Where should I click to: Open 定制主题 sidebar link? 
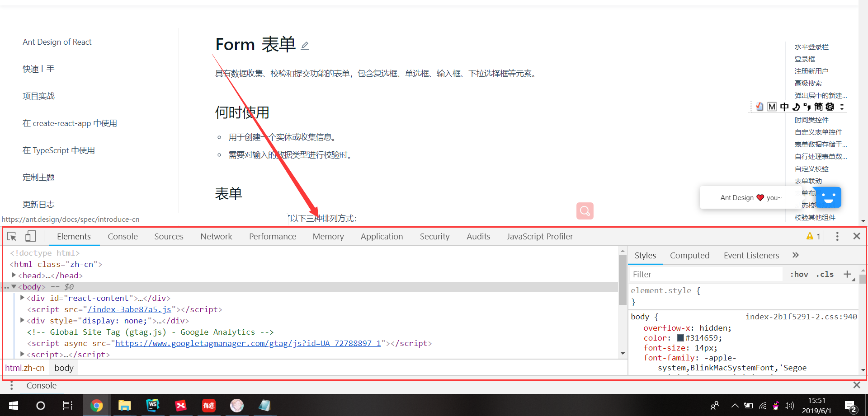tap(38, 177)
